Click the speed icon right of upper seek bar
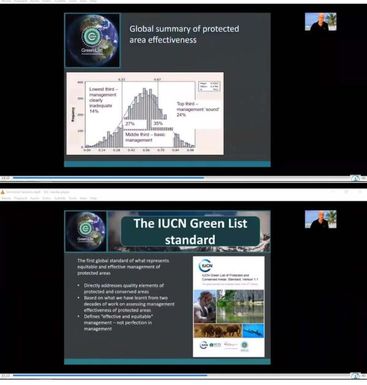Viewport: 367px width, 385px height. coord(356,178)
